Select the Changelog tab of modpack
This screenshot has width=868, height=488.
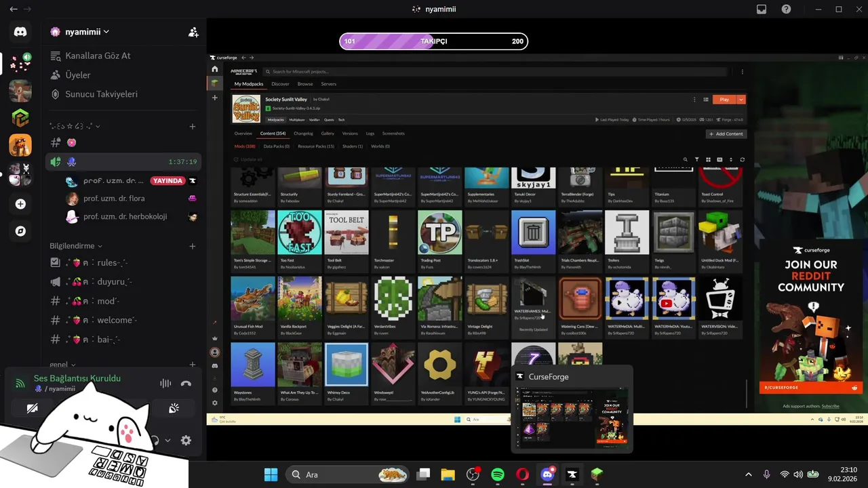click(303, 134)
